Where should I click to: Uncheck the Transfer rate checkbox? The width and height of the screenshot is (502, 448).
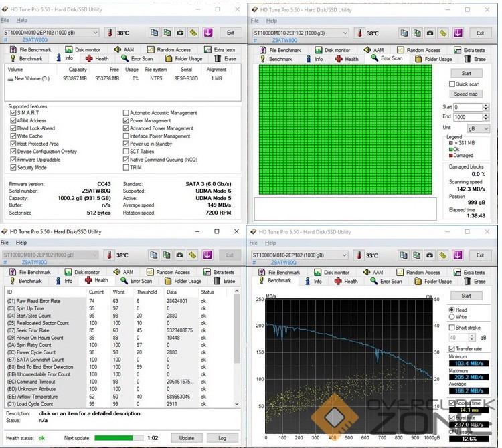[x=452, y=348]
